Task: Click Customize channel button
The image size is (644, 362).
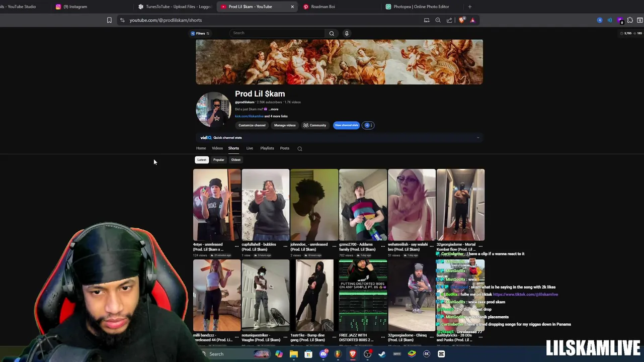Action: [252, 125]
